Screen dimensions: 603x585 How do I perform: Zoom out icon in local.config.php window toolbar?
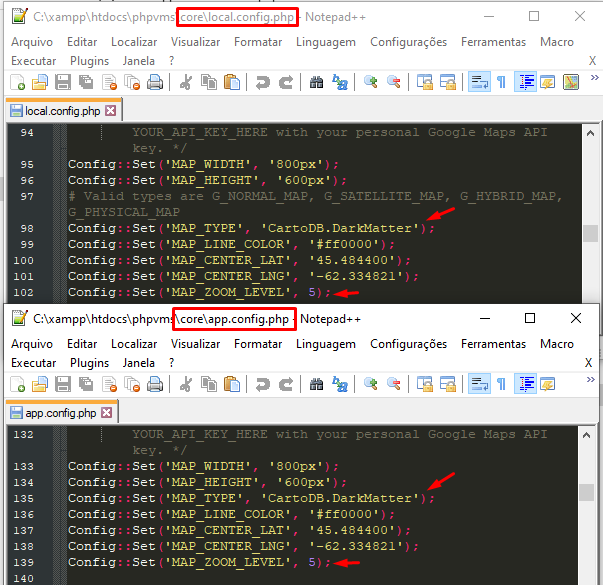click(394, 82)
